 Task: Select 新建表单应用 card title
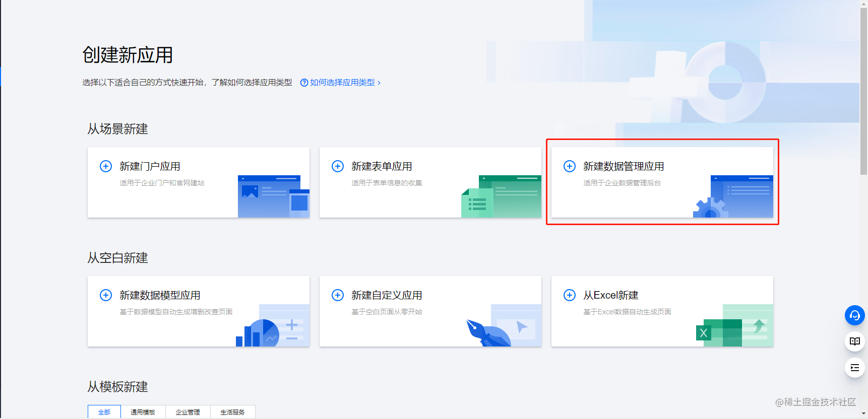(x=382, y=166)
